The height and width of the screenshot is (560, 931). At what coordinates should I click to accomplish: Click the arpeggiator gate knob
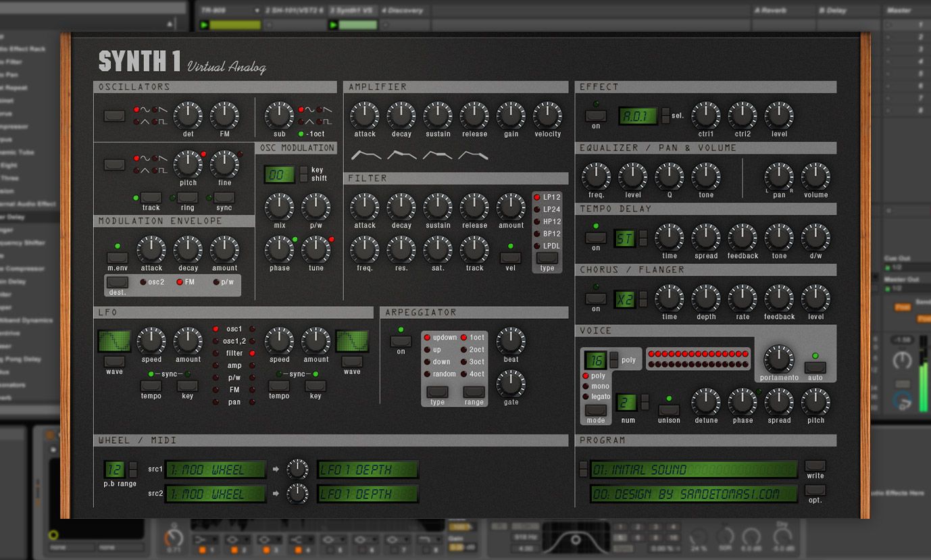pos(511,384)
